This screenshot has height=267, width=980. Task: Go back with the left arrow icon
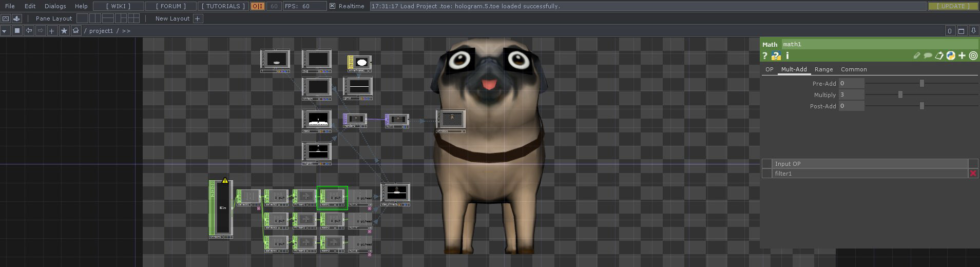(x=29, y=31)
